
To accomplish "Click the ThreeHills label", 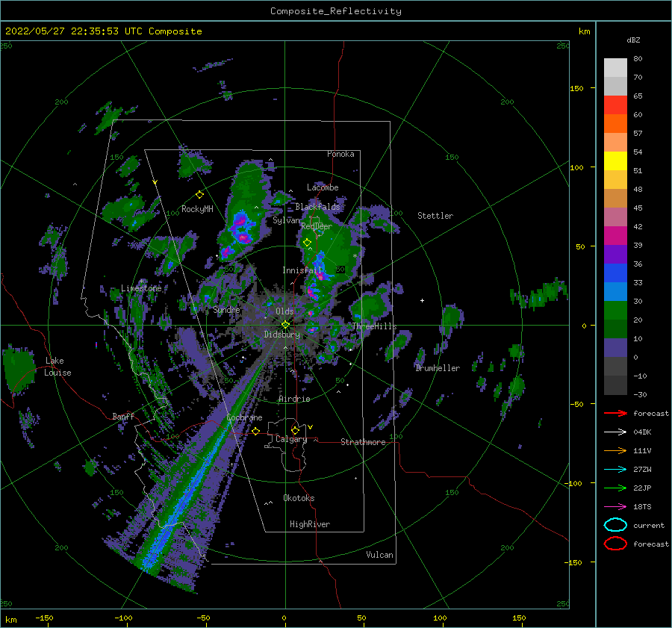I will coord(375,326).
